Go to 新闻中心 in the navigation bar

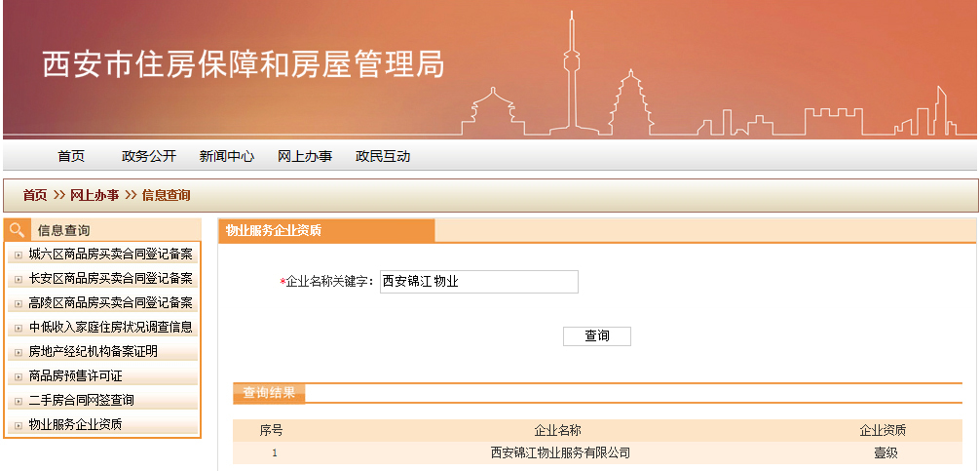pyautogui.click(x=227, y=156)
